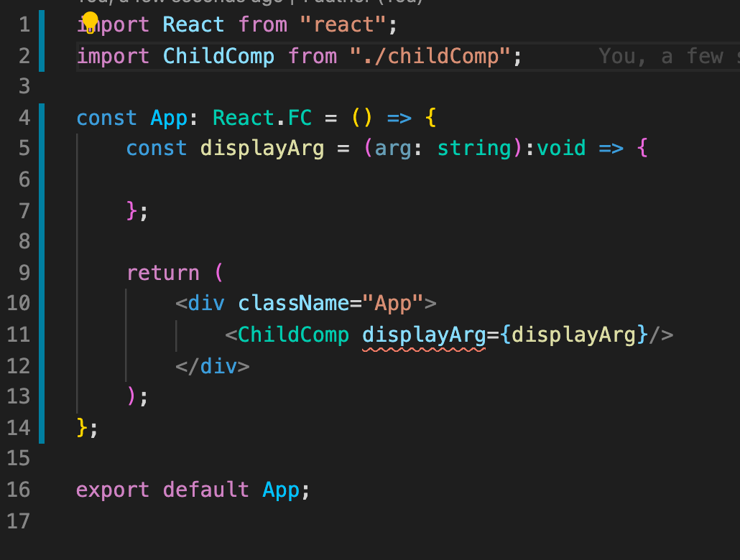Image resolution: width=740 pixels, height=560 pixels.
Task: Click the void return type
Action: (561, 148)
